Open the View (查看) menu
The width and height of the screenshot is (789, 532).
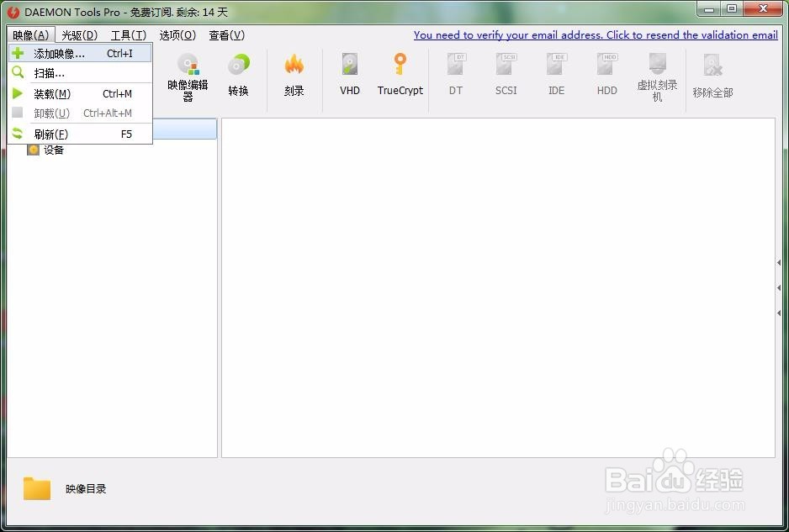(227, 35)
